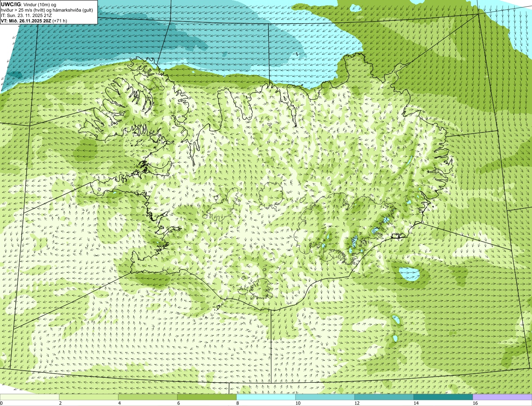Click the scale label '8'
532x406 pixels.
[x=238, y=403]
